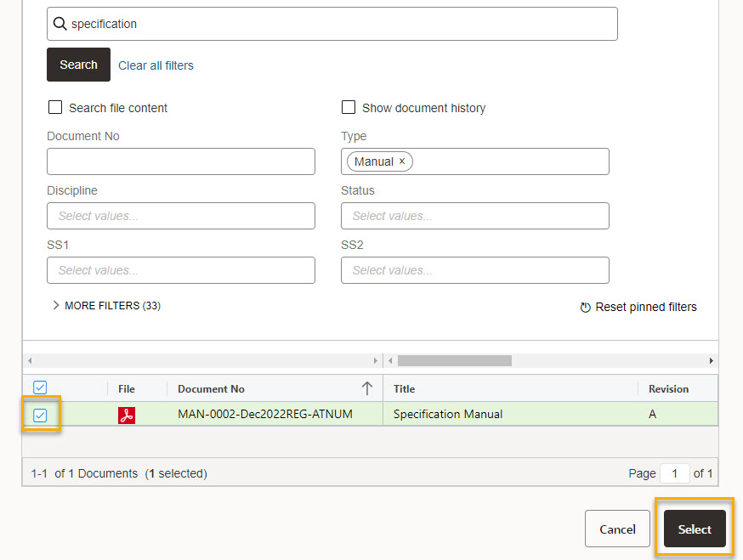Viewport: 743px width, 560px height.
Task: Click right arrow of results horizontal scrollbar
Action: pos(712,360)
